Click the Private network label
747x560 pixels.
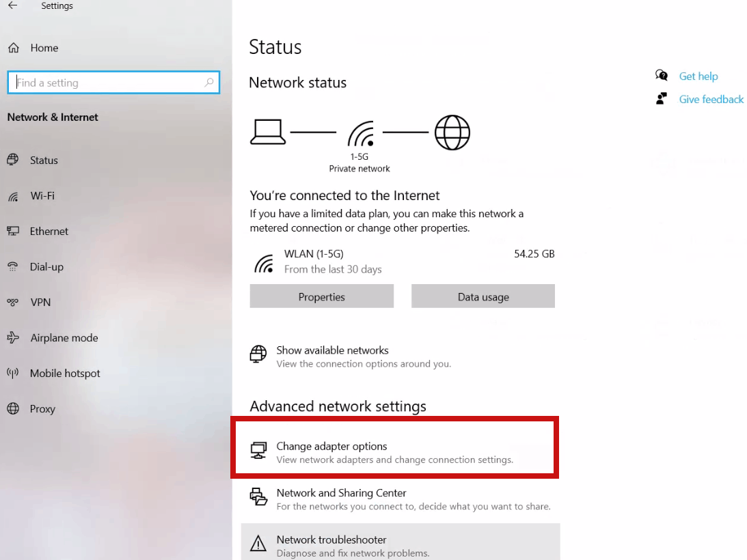(x=359, y=169)
